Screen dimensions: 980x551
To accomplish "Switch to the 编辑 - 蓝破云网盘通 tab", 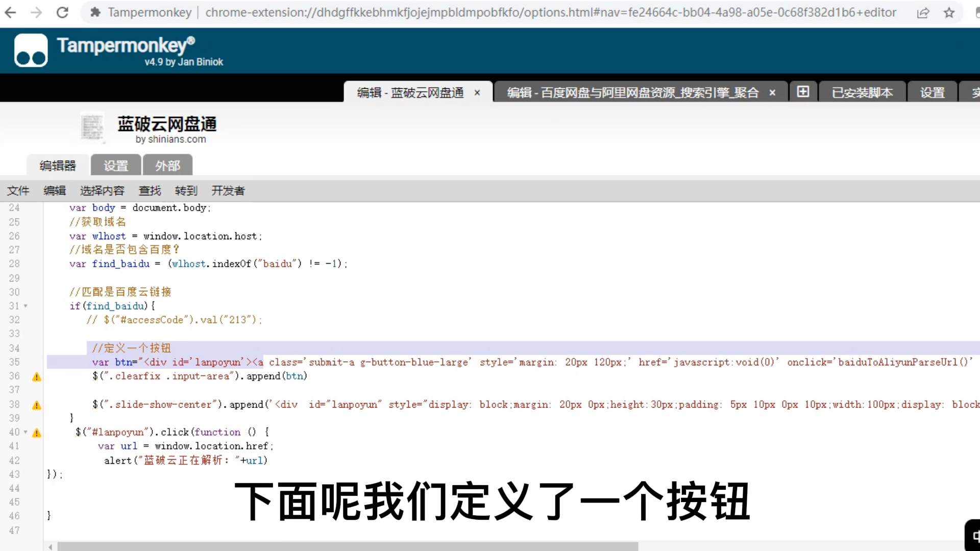I will [x=410, y=93].
